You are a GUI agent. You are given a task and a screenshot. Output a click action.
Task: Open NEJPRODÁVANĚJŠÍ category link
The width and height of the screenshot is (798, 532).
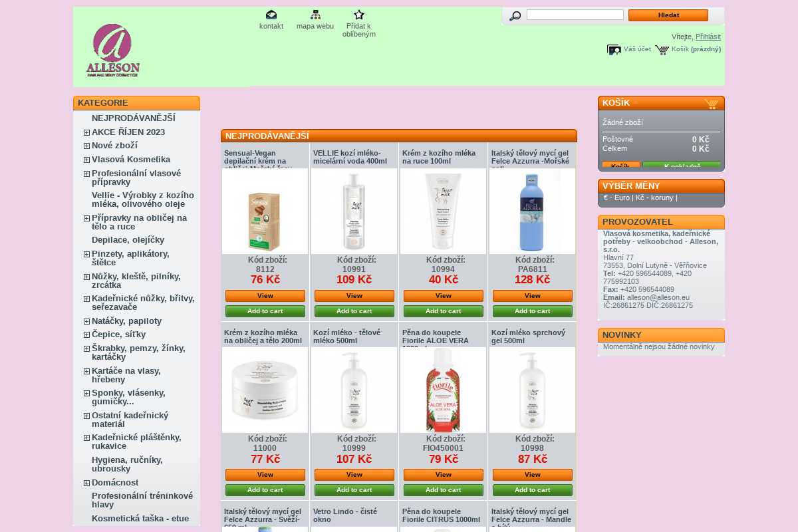tap(134, 118)
